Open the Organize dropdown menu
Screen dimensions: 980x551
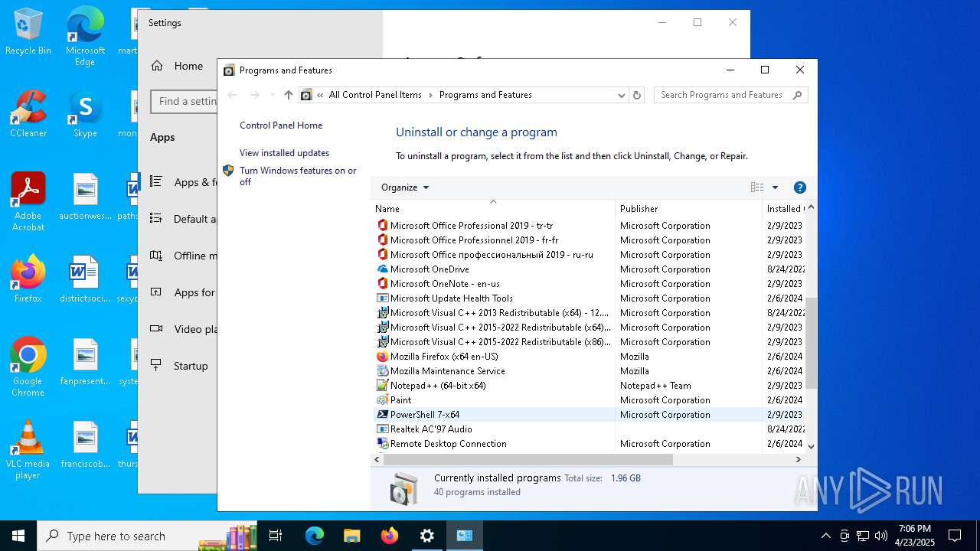point(405,187)
